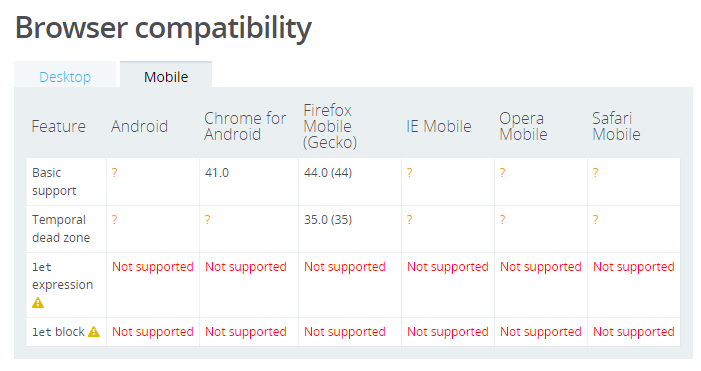Click the Firefox Mobile (Gecko) column header
Image resolution: width=701 pixels, height=371 pixels.
click(x=330, y=126)
